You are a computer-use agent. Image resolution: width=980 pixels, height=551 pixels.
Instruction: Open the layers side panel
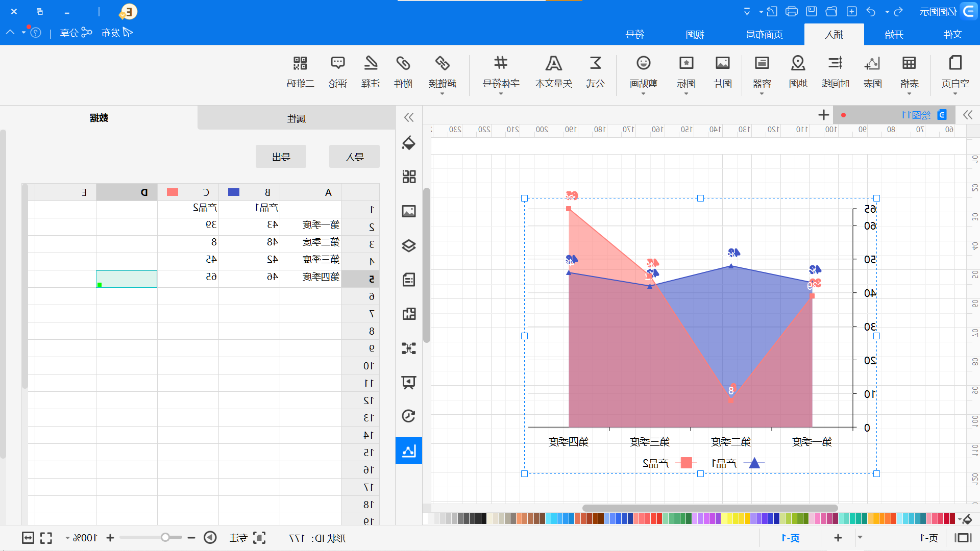click(409, 245)
